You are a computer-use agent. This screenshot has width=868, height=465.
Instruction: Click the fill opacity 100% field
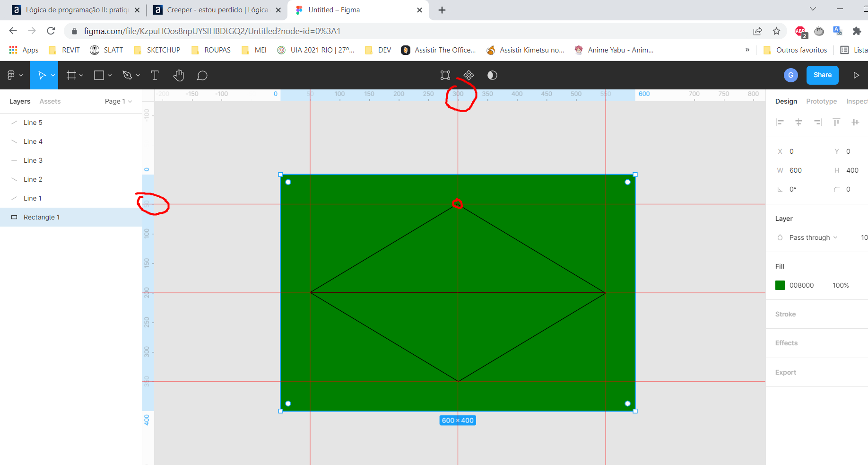pos(841,285)
